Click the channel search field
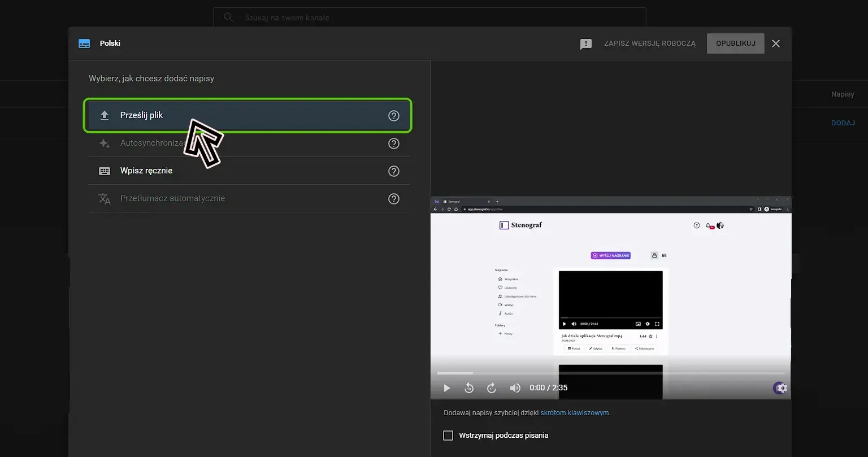 [x=430, y=18]
